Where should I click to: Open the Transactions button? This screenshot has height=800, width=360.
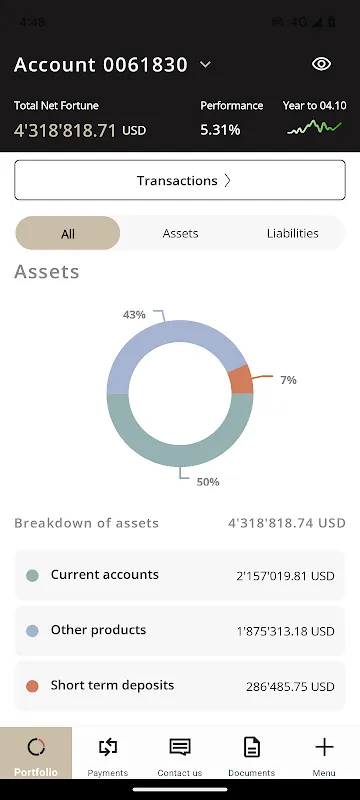tap(179, 180)
